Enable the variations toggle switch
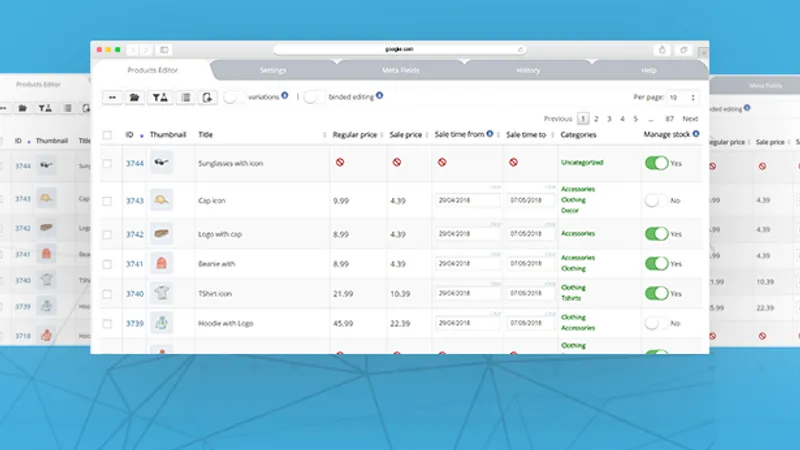This screenshot has width=800, height=450. point(234,97)
